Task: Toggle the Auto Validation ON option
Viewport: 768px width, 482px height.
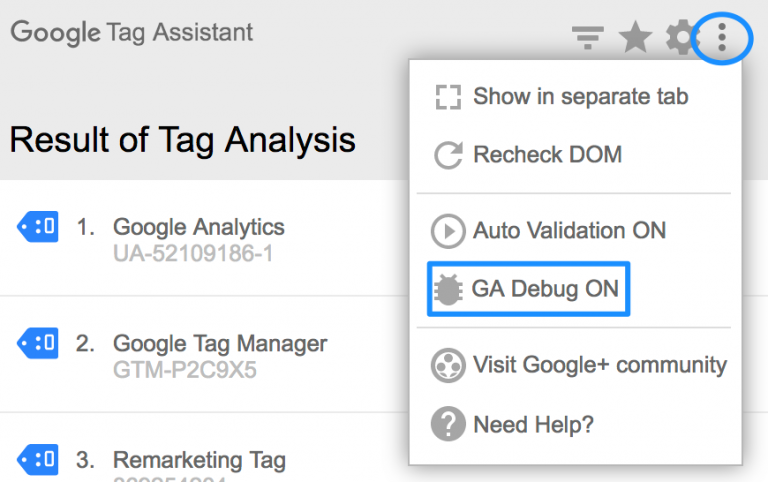Action: pos(568,231)
